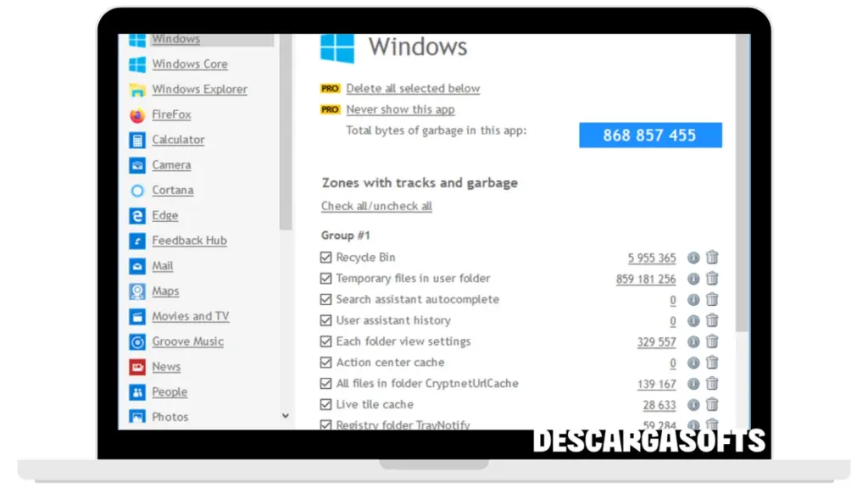This screenshot has height=488, width=868.
Task: Click the Calculator app icon
Action: coord(137,140)
